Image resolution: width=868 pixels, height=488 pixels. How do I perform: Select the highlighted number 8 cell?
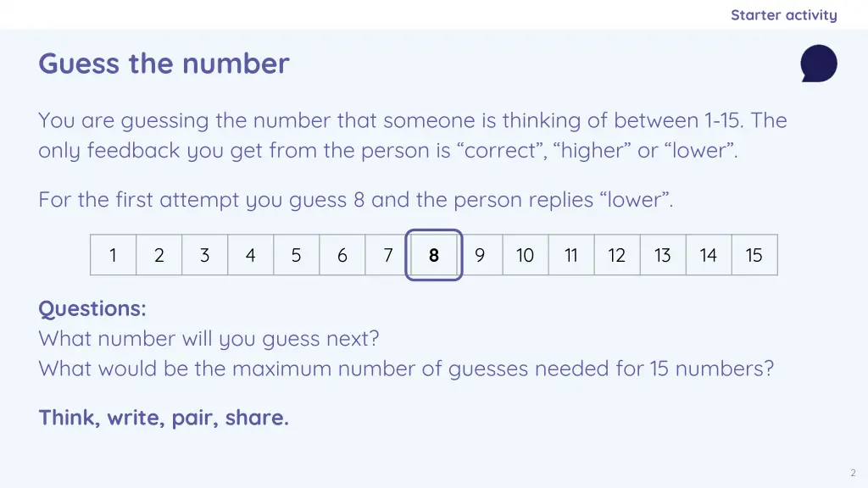click(433, 255)
